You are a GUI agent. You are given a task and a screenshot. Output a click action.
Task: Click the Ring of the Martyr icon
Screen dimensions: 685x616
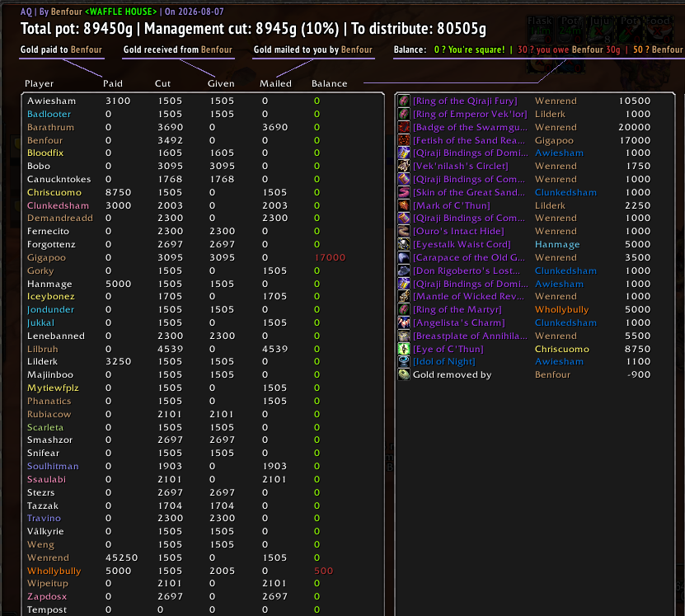[404, 309]
